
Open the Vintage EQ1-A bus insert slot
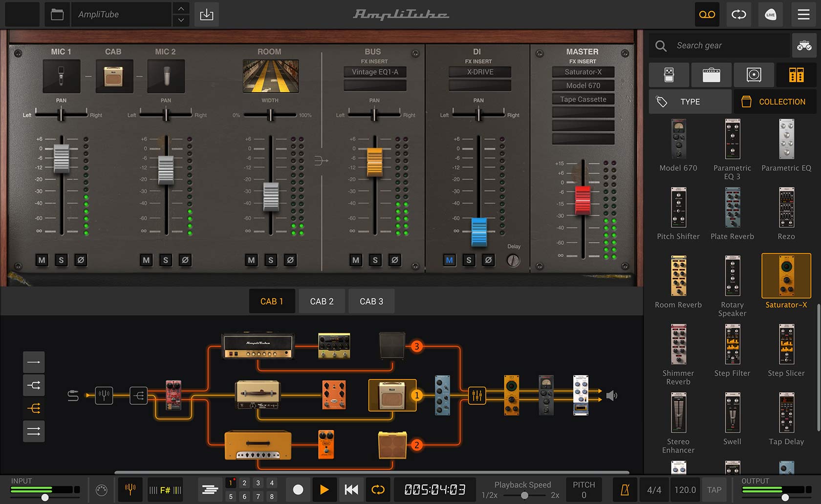tap(375, 72)
